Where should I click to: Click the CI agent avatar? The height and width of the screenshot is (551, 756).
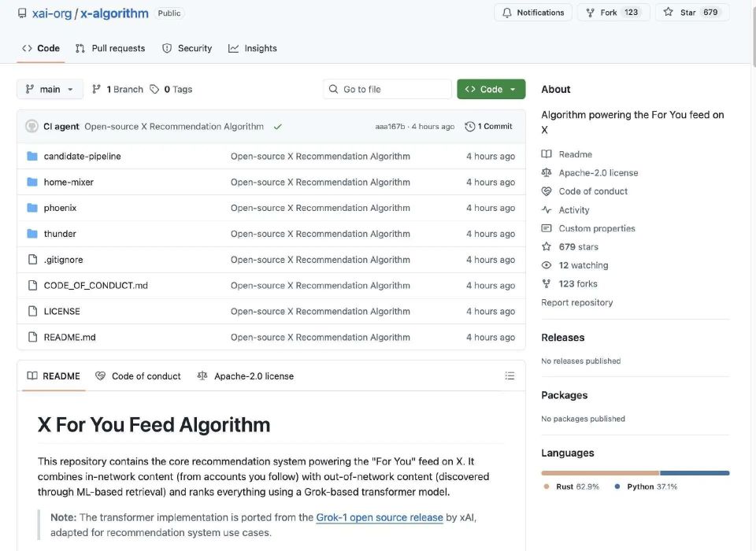pos(31,126)
